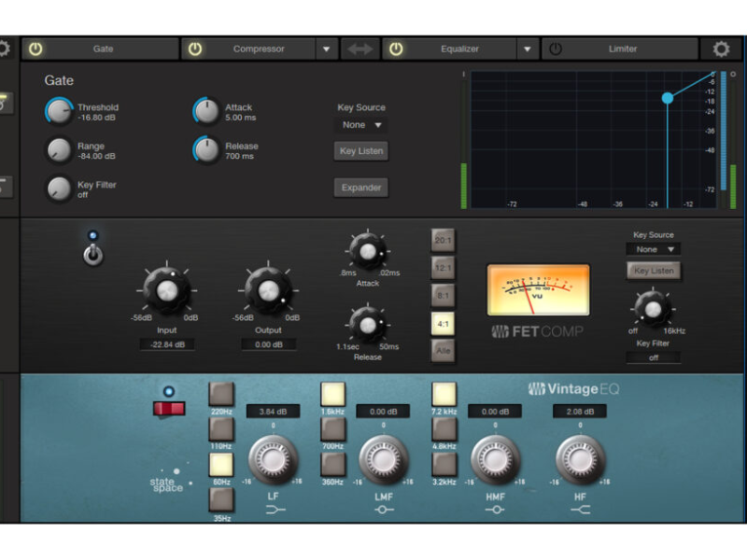Viewport: 747px width, 560px height.
Task: Open the FET Comp Key Source dropdown
Action: (x=653, y=249)
